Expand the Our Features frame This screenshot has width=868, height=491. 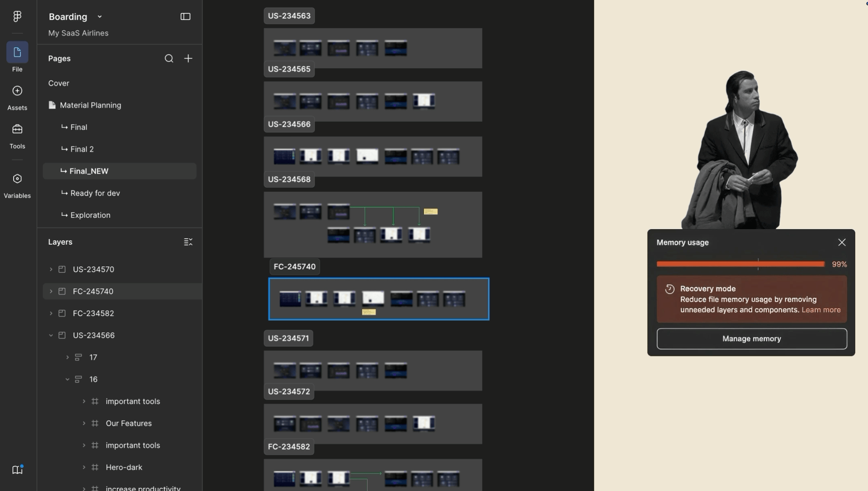[84, 423]
